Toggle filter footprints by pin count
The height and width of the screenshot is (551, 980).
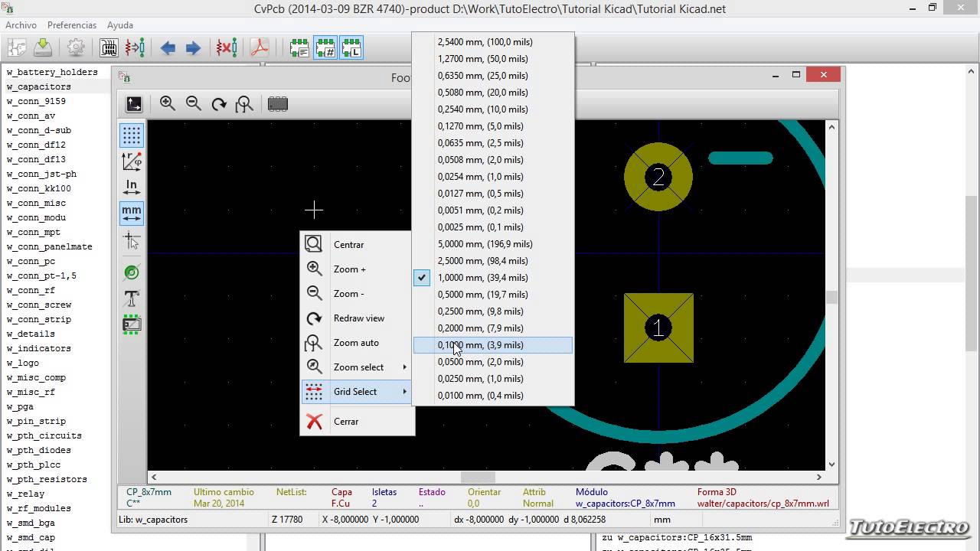click(x=325, y=48)
